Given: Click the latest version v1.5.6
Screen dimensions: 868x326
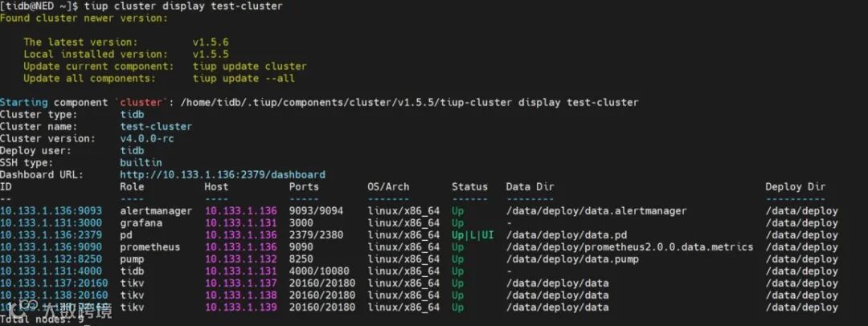Looking at the screenshot, I should (x=211, y=42).
